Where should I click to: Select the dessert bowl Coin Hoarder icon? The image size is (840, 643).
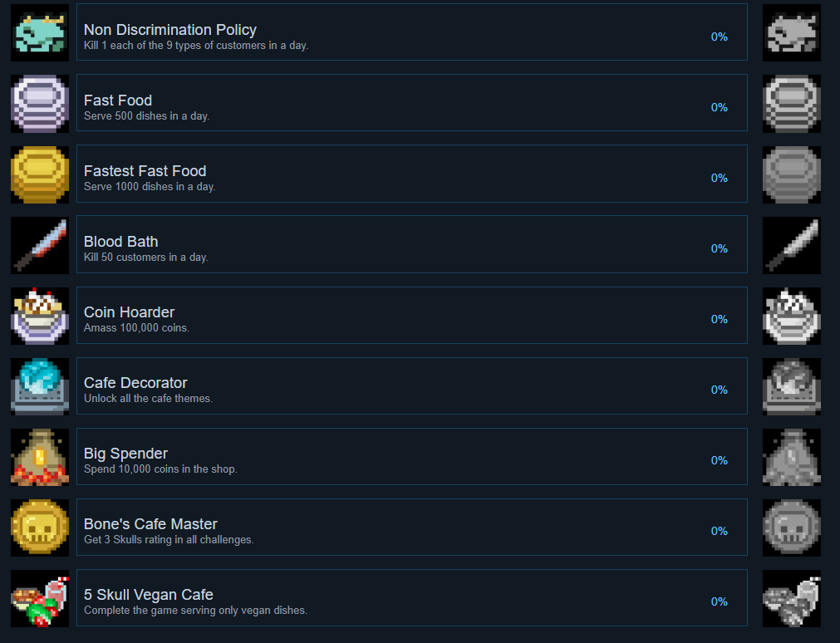click(x=40, y=316)
